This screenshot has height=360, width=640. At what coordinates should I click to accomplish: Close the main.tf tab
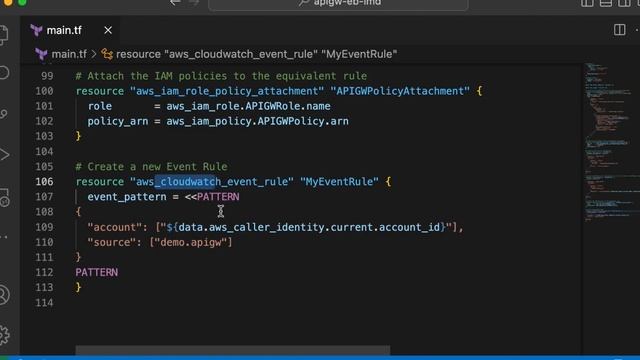108,30
